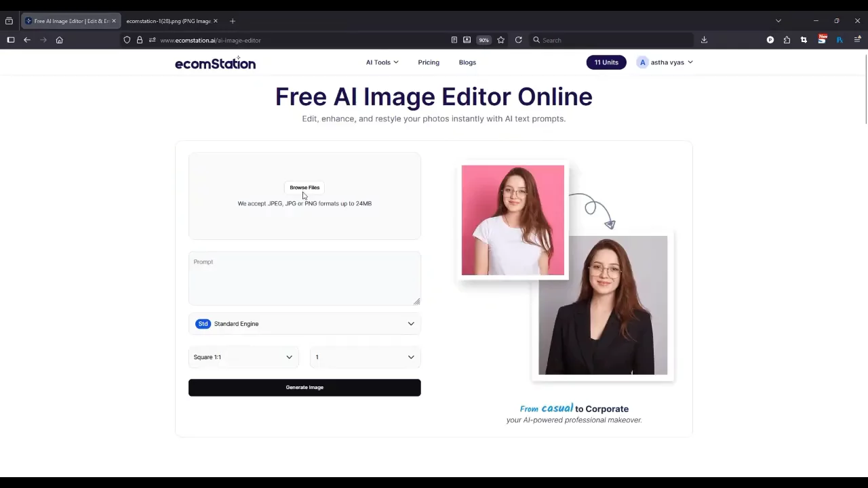
Task: Close the Free AI Image Editor tab
Action: (113, 21)
